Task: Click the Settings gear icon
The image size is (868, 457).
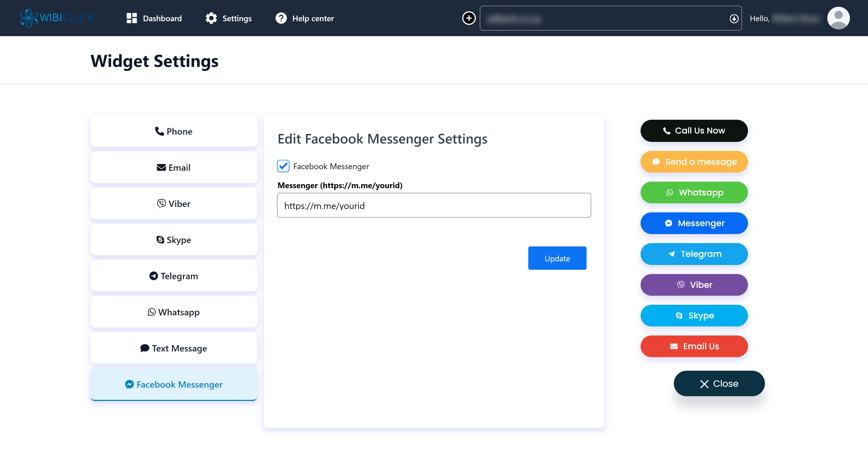Action: (x=211, y=18)
